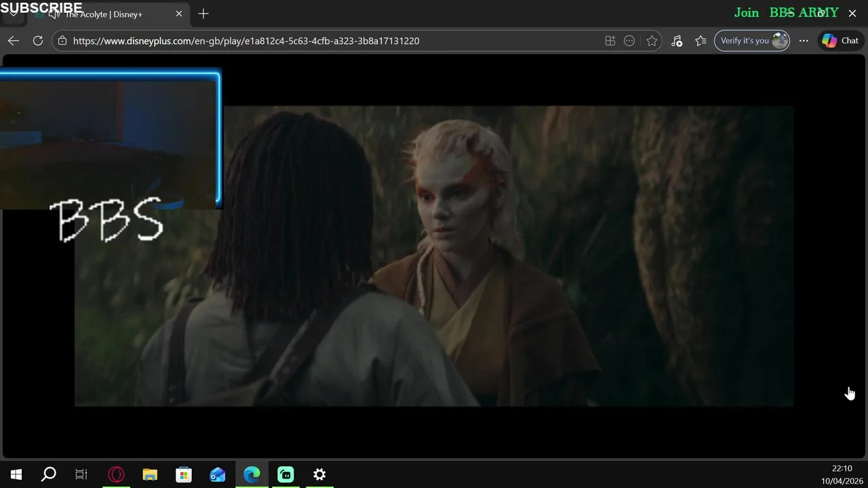Close The Acolyte | Disney+ tab
This screenshot has width=868, height=488.
point(179,14)
